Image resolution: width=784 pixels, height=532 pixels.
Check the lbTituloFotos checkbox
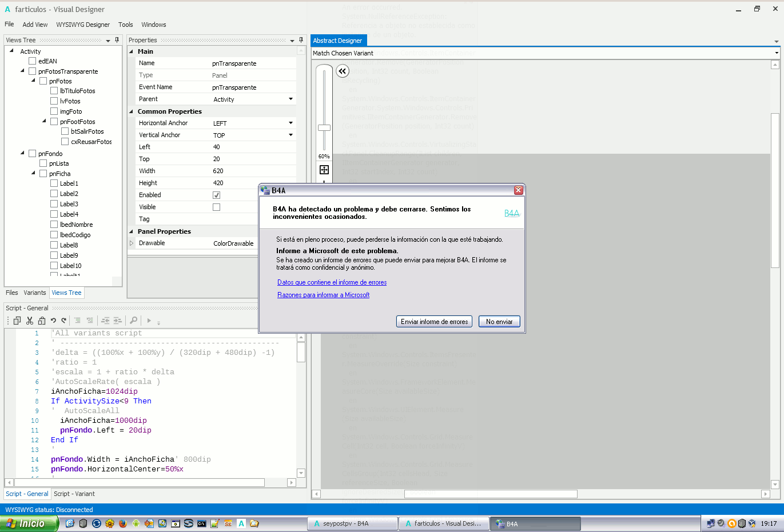click(54, 91)
